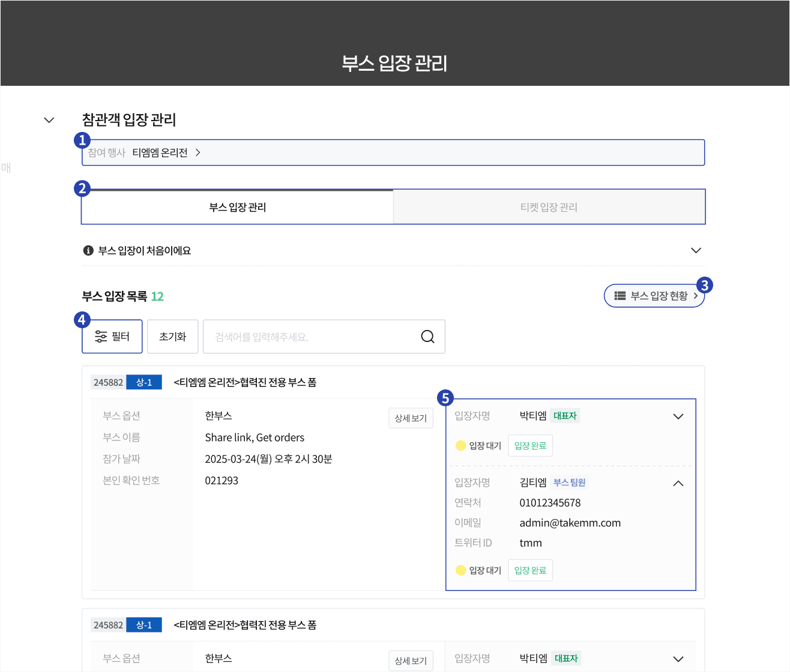Open the 부스 입장 현황 button
This screenshot has width=790, height=672.
[x=654, y=296]
